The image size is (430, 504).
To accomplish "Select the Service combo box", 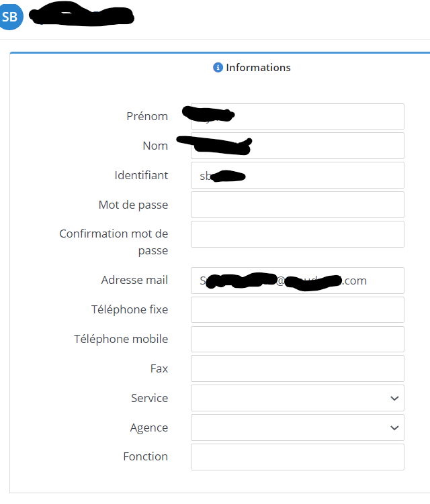I will click(298, 398).
